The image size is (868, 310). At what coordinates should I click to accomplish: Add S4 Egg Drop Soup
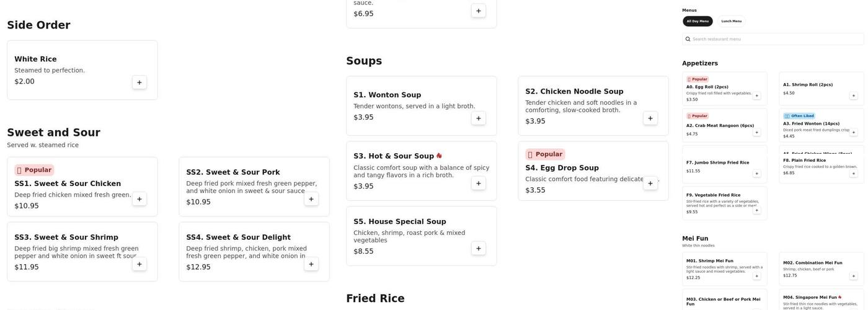650,184
